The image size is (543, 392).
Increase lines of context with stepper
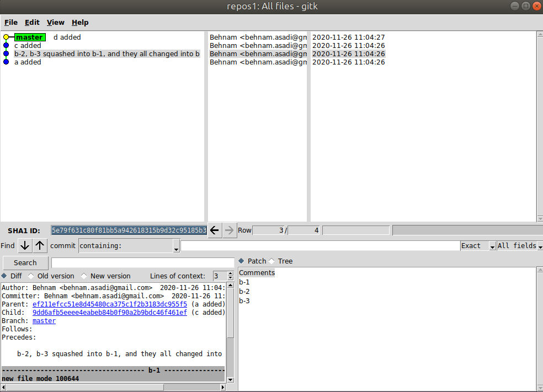(x=230, y=273)
